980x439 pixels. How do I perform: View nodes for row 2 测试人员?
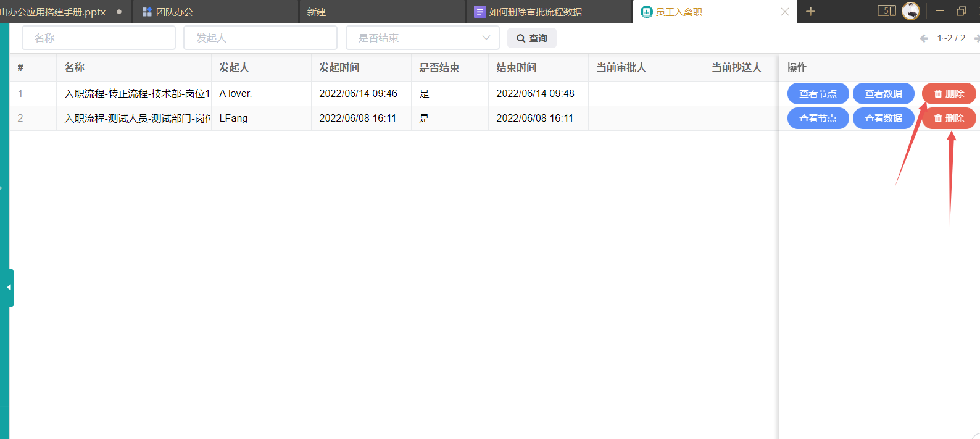point(818,119)
